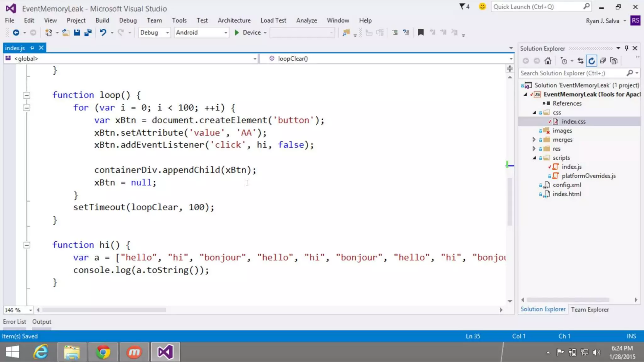This screenshot has width=644, height=362.
Task: Open the Architecture menu
Action: (x=234, y=20)
